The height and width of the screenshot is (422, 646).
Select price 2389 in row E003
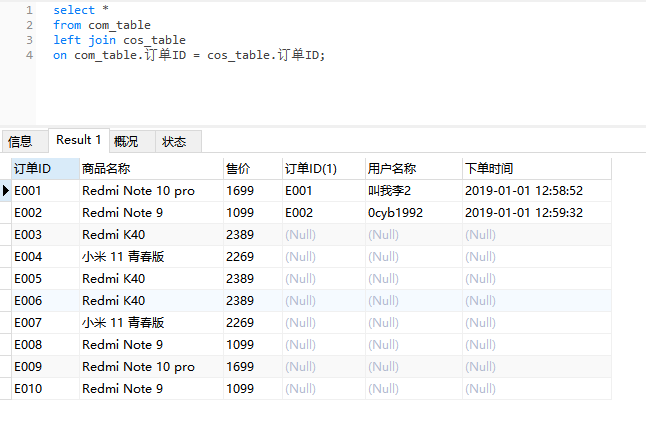coord(253,235)
